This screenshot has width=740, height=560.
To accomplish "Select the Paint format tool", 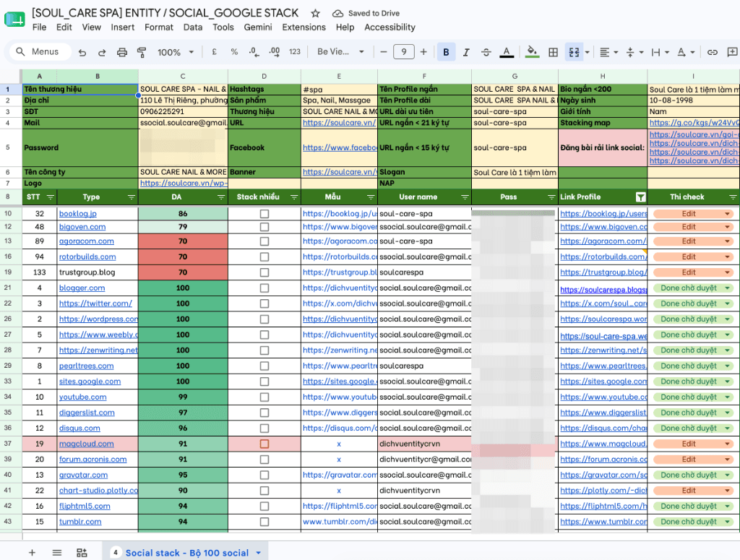I will [x=141, y=52].
